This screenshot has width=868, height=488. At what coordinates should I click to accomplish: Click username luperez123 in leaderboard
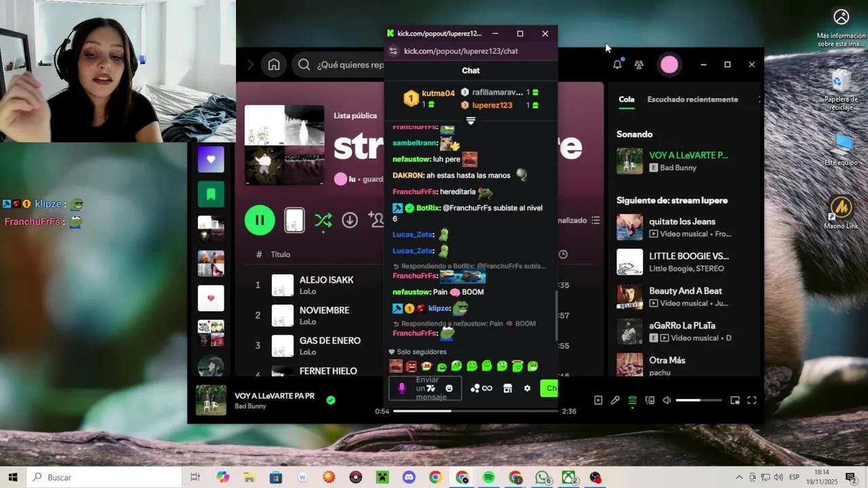click(492, 105)
